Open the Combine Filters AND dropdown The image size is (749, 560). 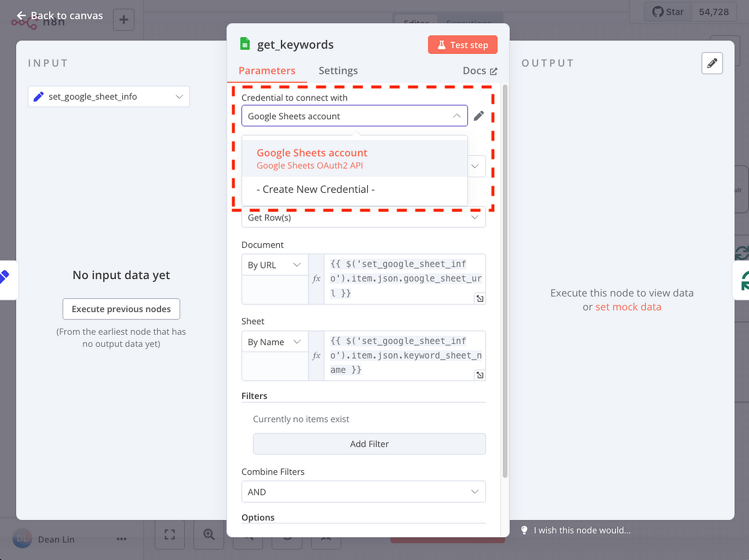(x=364, y=492)
